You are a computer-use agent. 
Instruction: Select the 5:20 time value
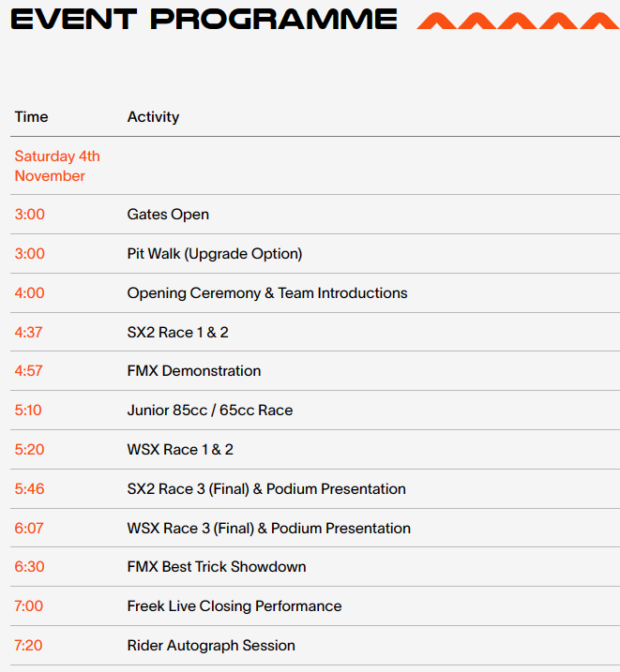point(29,450)
